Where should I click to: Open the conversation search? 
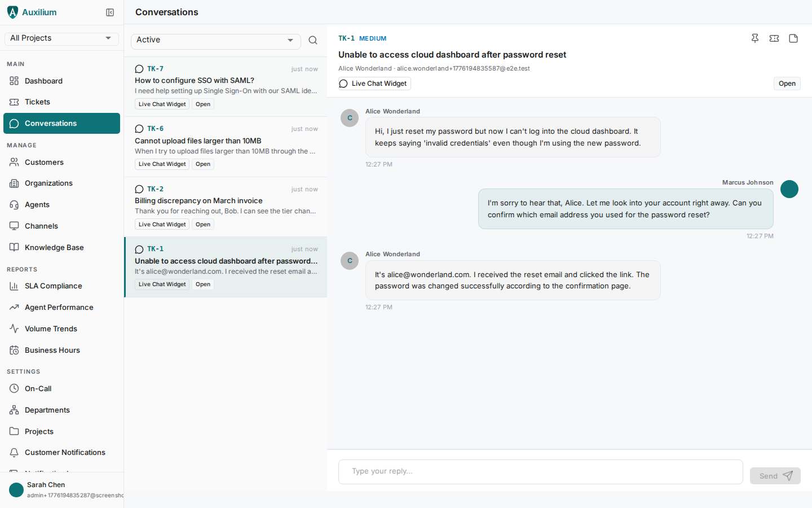tap(313, 40)
